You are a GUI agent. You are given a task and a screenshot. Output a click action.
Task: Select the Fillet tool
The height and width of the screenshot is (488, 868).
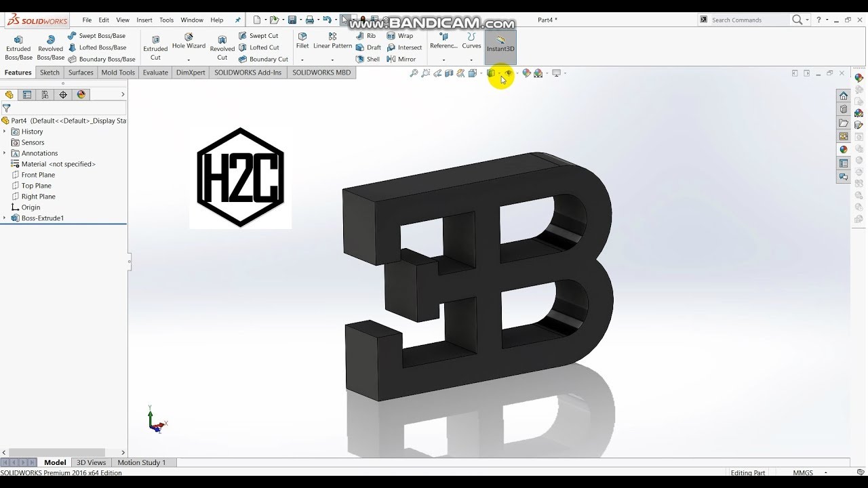(302, 41)
